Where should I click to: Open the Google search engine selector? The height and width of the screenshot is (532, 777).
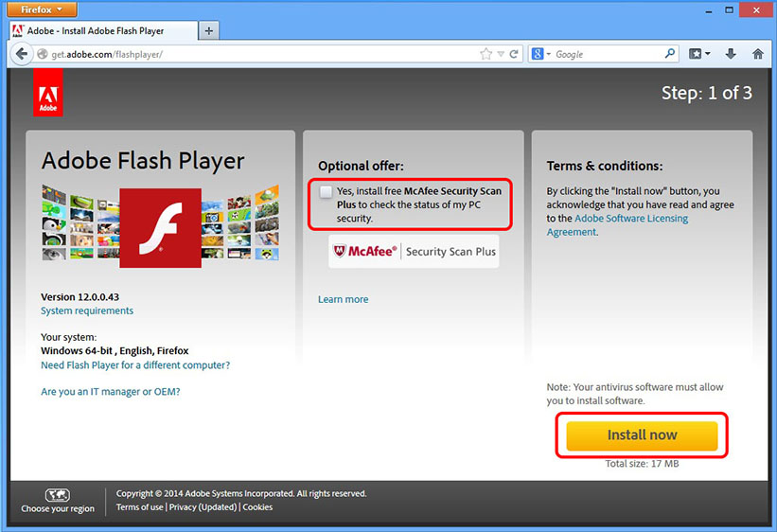(541, 54)
